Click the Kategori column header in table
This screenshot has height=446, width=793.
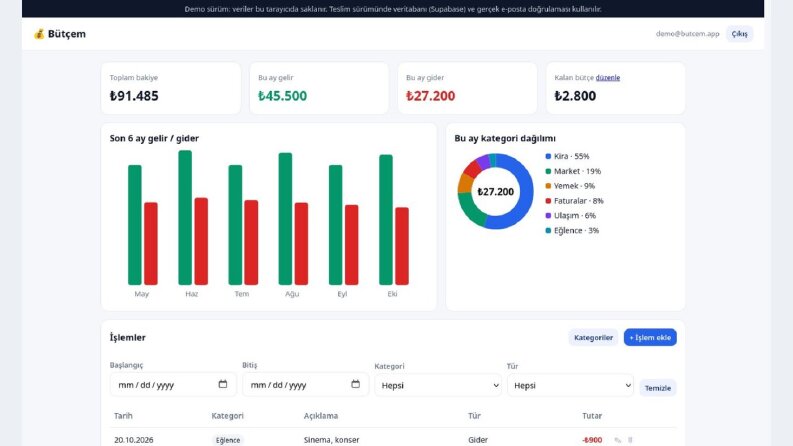227,416
